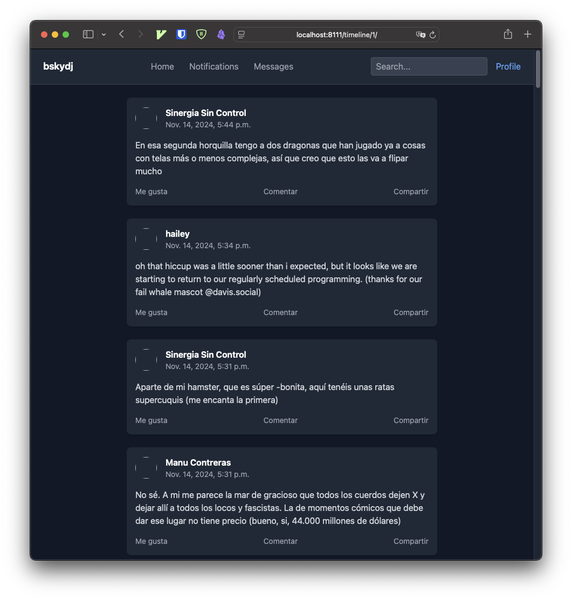
Task: Click the translate icon in the address bar
Action: (420, 35)
